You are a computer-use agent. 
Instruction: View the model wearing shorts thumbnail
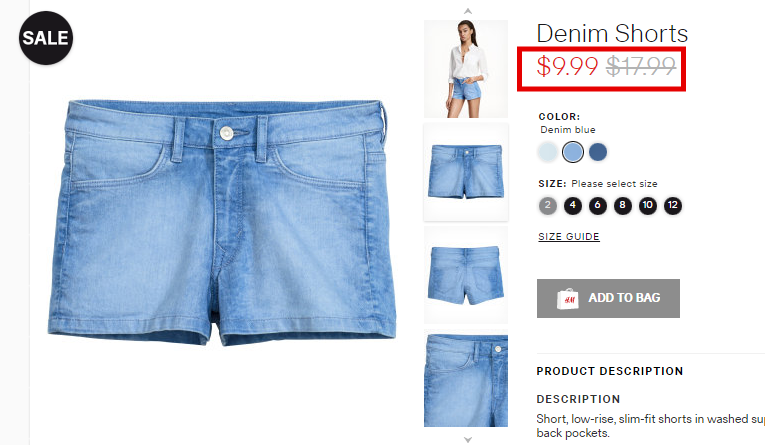pyautogui.click(x=466, y=69)
